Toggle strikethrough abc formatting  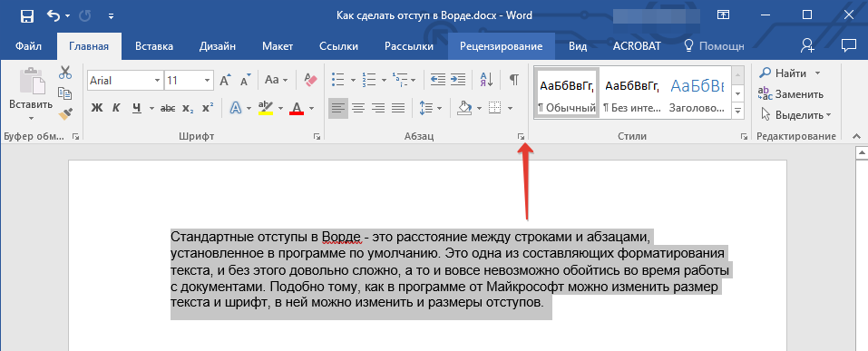pos(168,108)
